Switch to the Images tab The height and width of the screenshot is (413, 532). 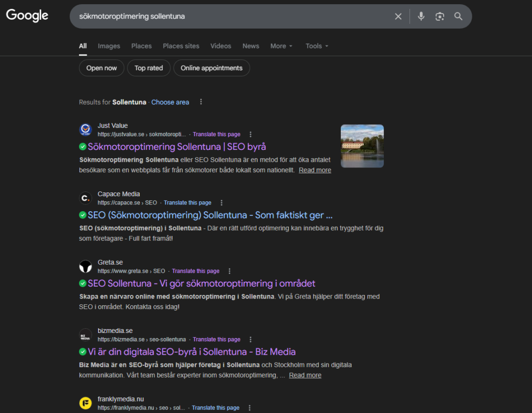109,46
